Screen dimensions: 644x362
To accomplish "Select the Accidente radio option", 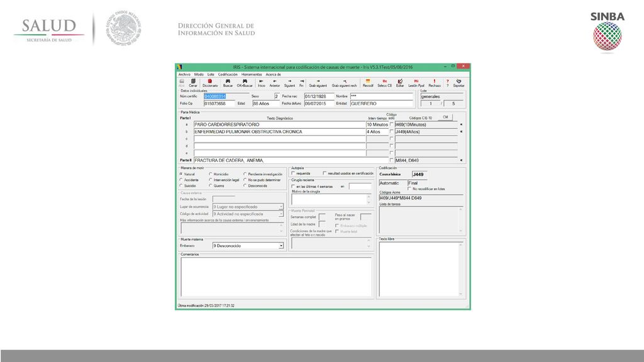I will [x=181, y=180].
